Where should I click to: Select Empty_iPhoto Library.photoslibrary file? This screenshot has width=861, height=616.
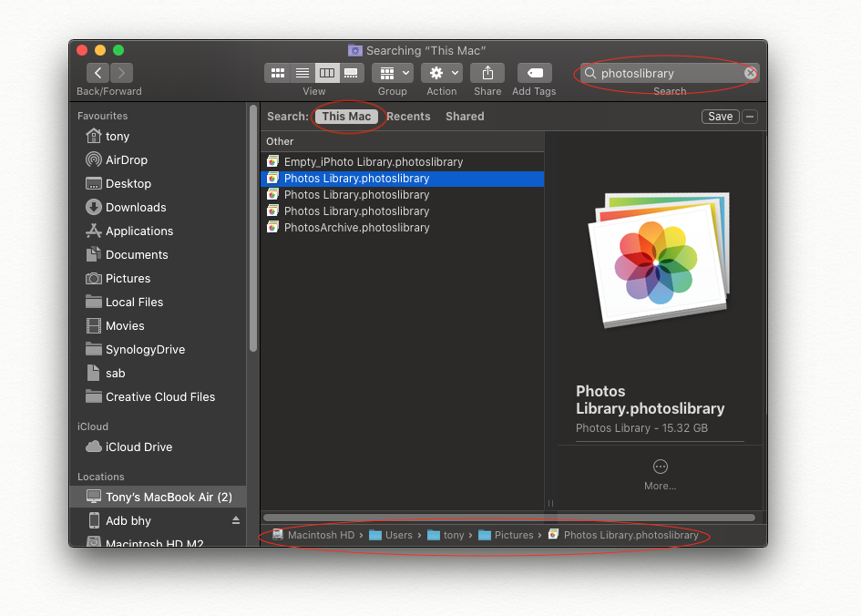(403, 162)
